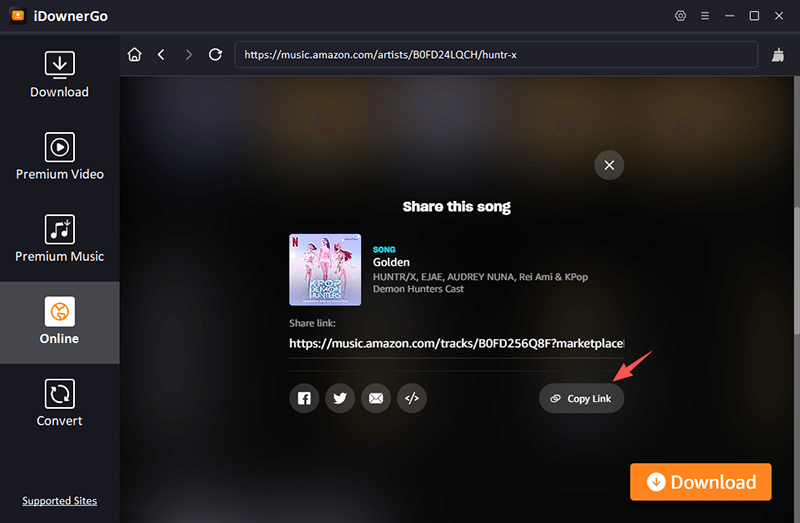
Task: Click the orange Download button
Action: coord(701,482)
